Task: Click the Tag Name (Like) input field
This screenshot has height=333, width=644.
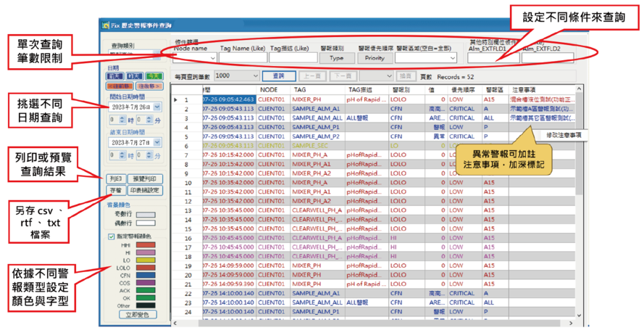Action: tap(243, 58)
